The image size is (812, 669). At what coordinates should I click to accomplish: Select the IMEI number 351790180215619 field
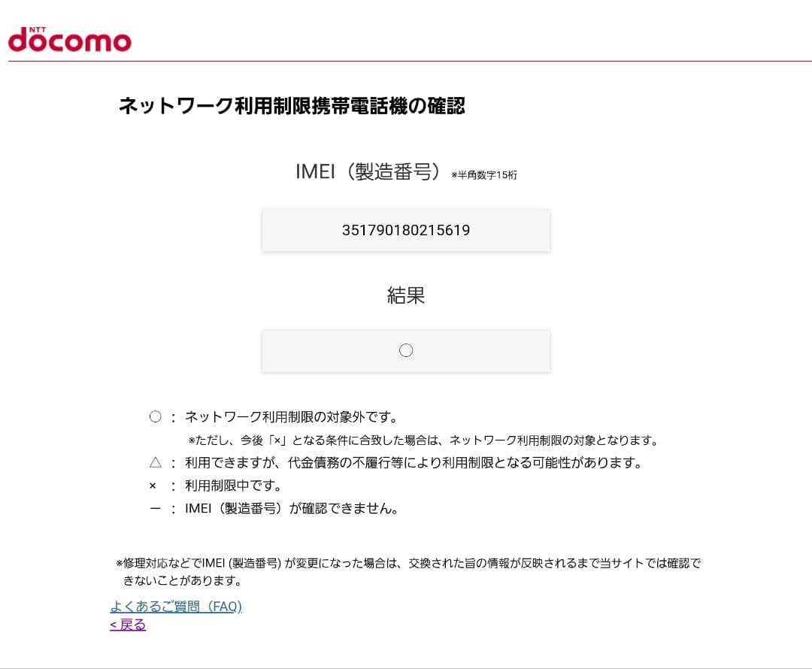406,229
